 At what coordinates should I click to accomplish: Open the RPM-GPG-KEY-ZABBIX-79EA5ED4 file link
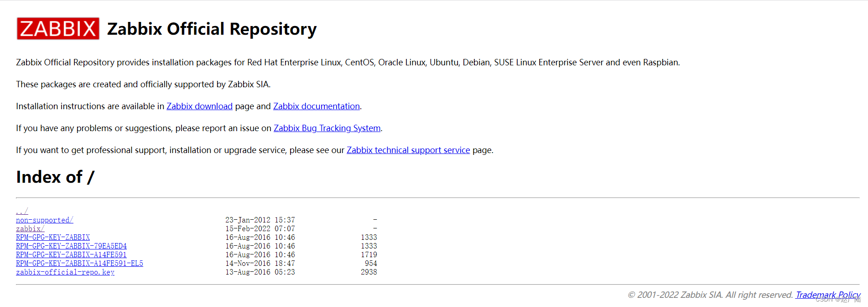coord(71,246)
